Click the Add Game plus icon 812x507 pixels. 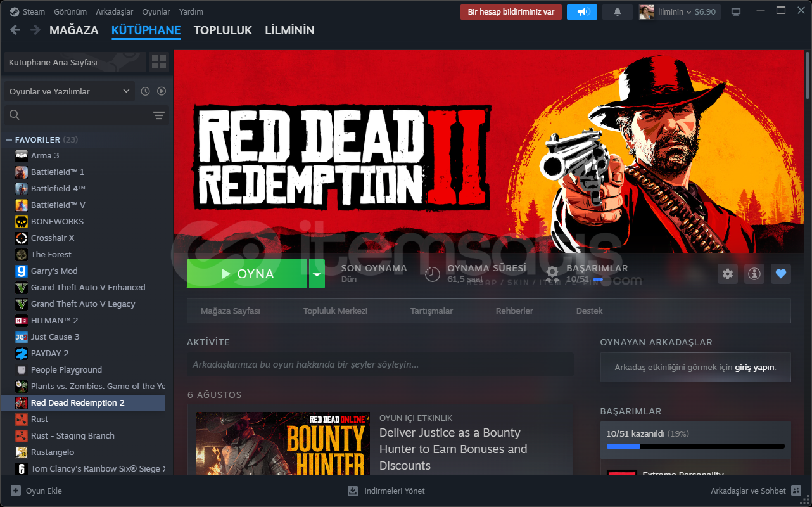pyautogui.click(x=16, y=491)
